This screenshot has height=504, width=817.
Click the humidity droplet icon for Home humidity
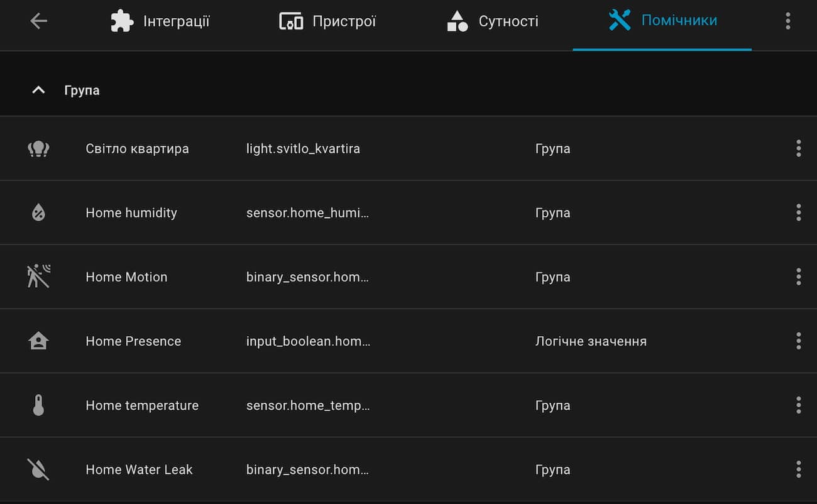pos(38,212)
